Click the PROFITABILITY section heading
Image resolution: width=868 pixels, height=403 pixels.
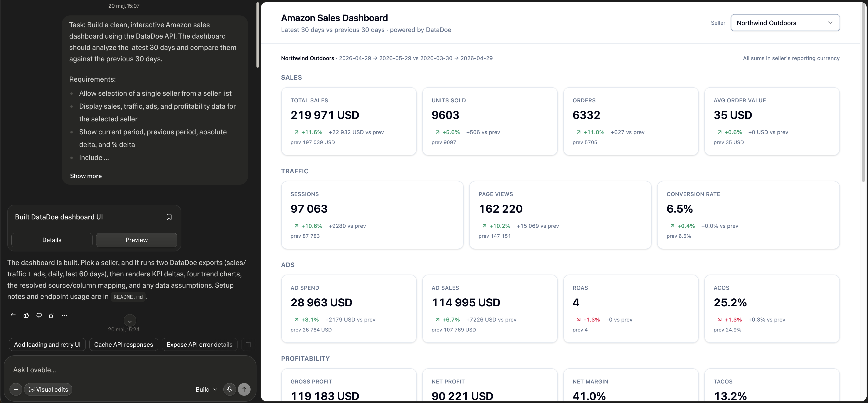pyautogui.click(x=305, y=359)
